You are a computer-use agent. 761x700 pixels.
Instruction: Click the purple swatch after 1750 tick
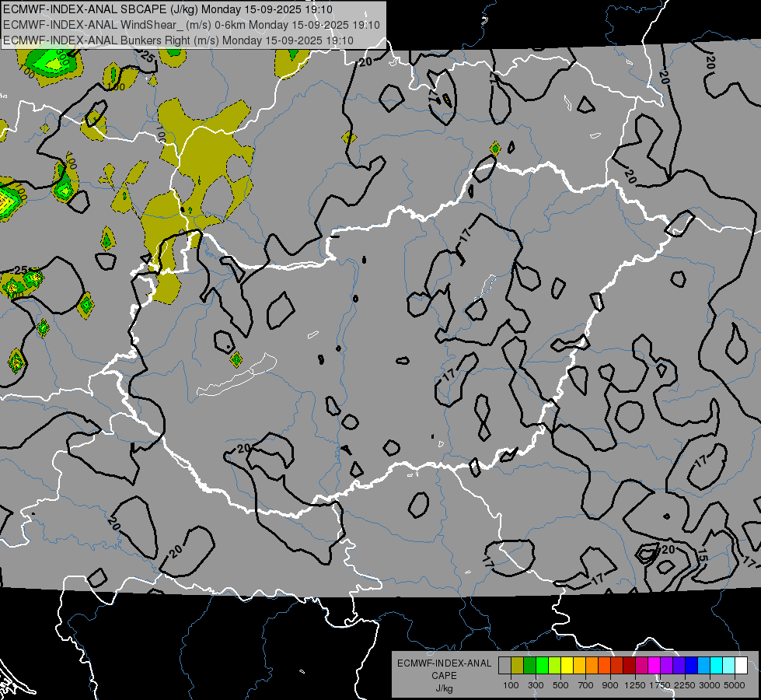[x=667, y=666]
